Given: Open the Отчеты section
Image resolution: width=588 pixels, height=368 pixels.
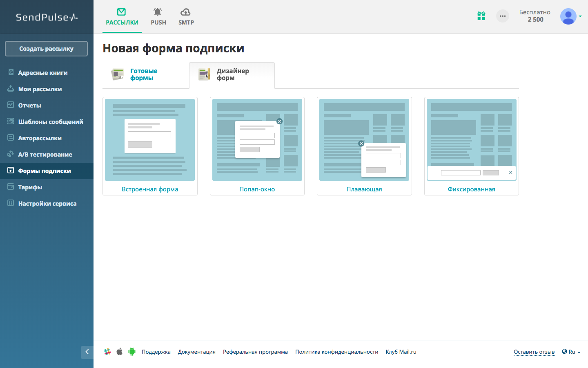Looking at the screenshot, I should 29,105.
